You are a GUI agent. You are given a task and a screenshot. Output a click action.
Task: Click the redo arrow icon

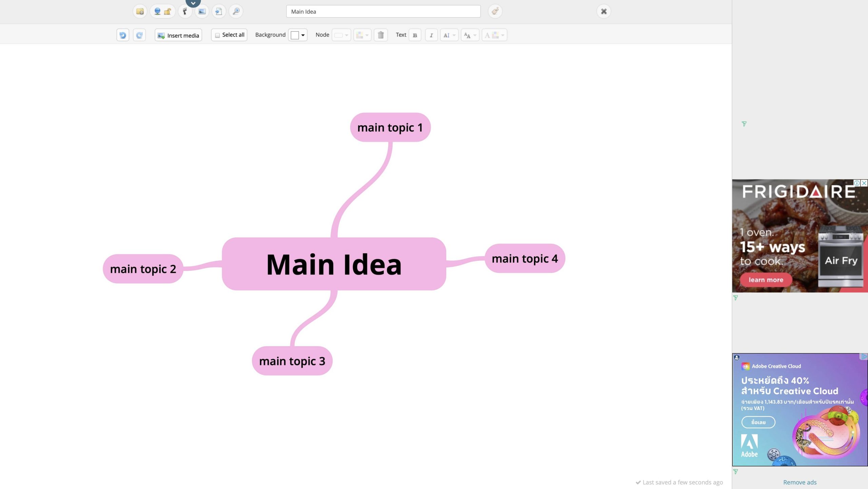[x=139, y=35]
